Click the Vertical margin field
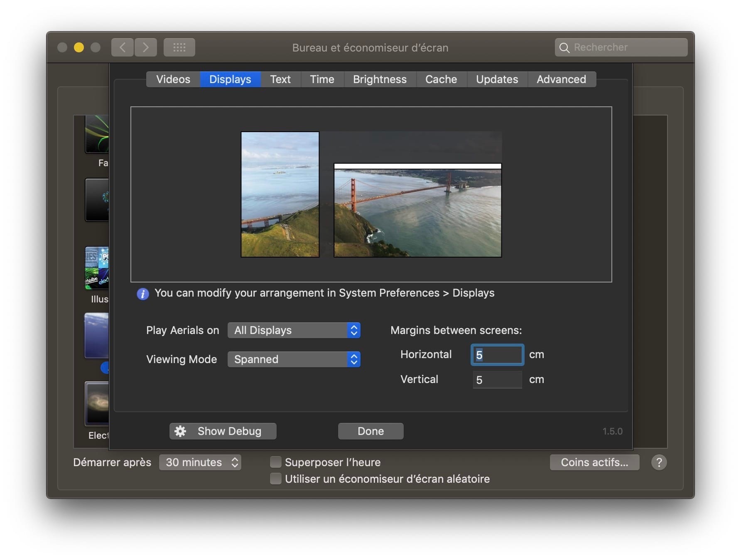Image resolution: width=741 pixels, height=560 pixels. point(497,380)
